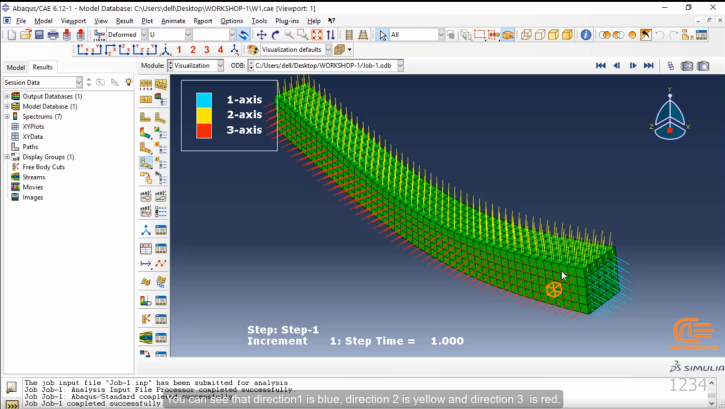Viewport: 725px width, 409px height.
Task: Click the color palette icon
Action: click(252, 49)
